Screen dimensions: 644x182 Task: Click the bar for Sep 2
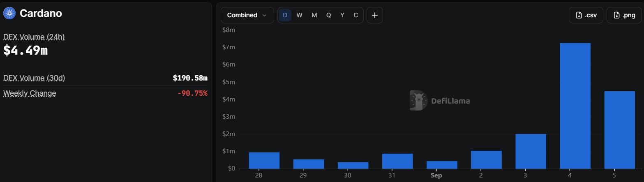click(486, 160)
